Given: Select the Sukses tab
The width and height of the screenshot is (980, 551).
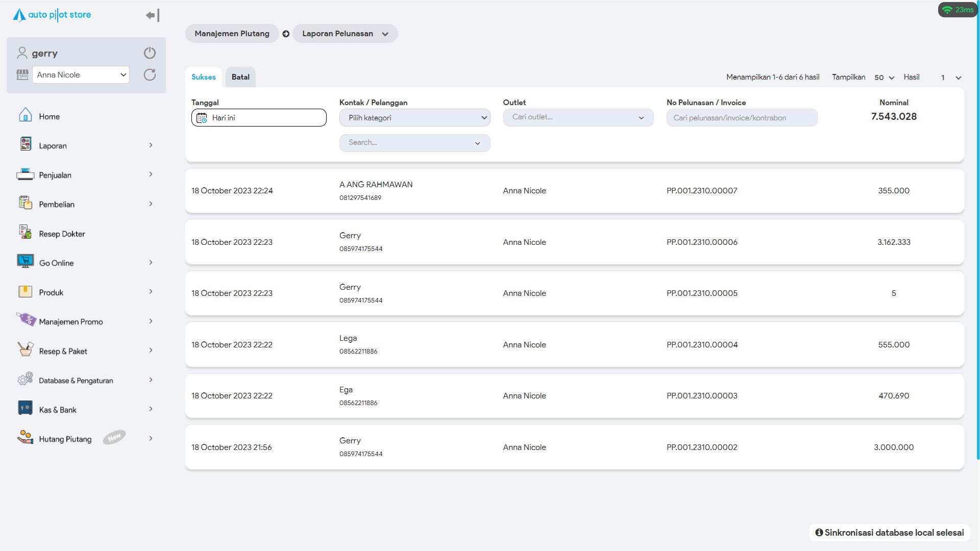Looking at the screenshot, I should pyautogui.click(x=203, y=77).
